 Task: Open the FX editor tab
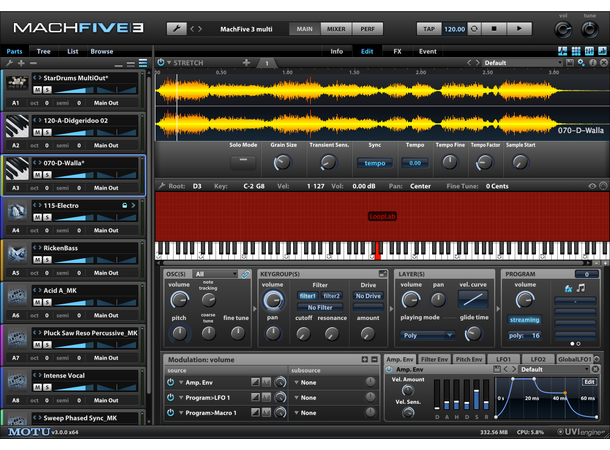coord(397,51)
